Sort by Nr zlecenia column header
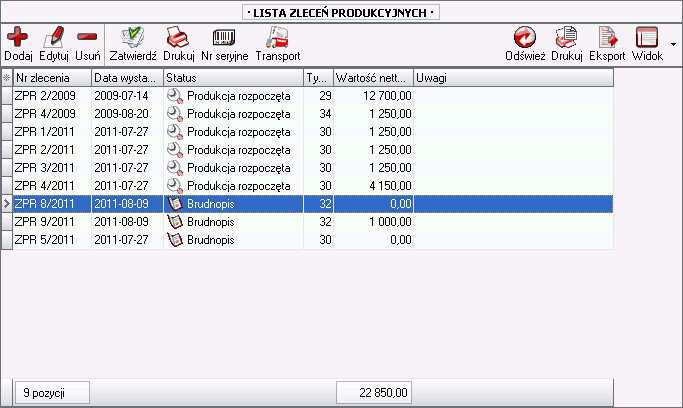683x408 pixels. click(x=52, y=78)
